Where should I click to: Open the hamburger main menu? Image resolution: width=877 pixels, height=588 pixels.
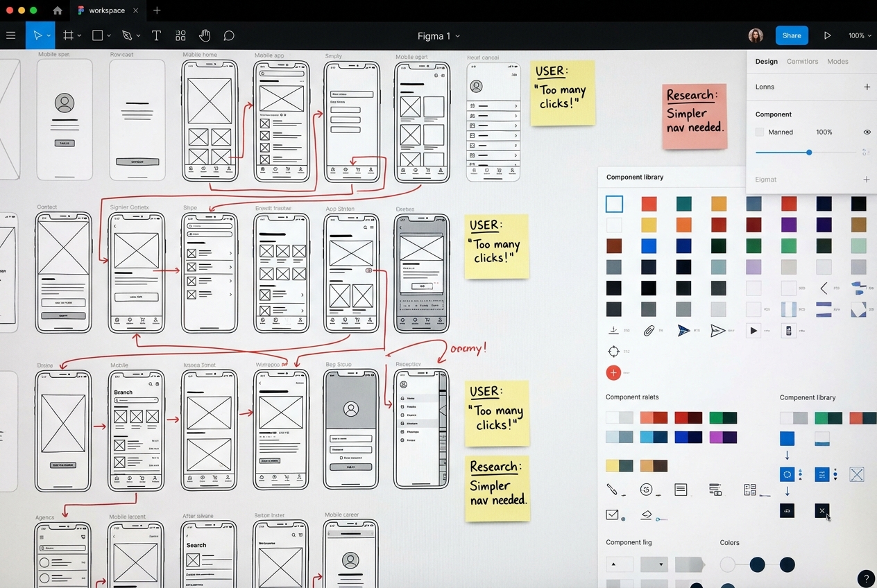10,35
